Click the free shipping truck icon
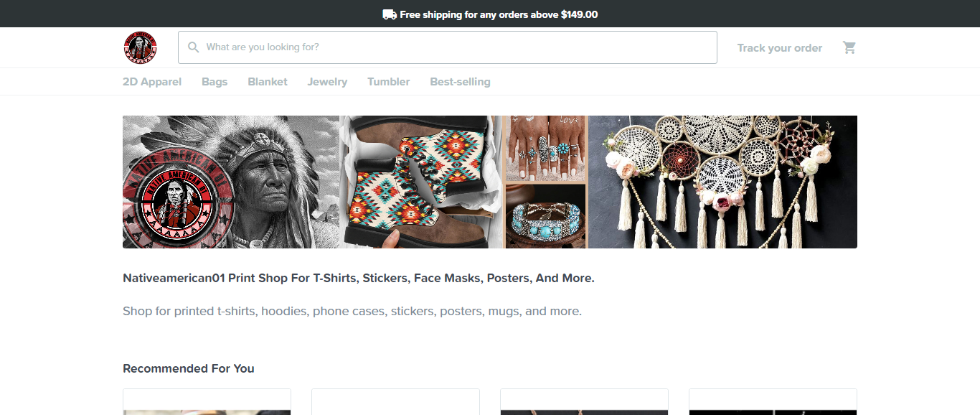The image size is (980, 415). (390, 14)
